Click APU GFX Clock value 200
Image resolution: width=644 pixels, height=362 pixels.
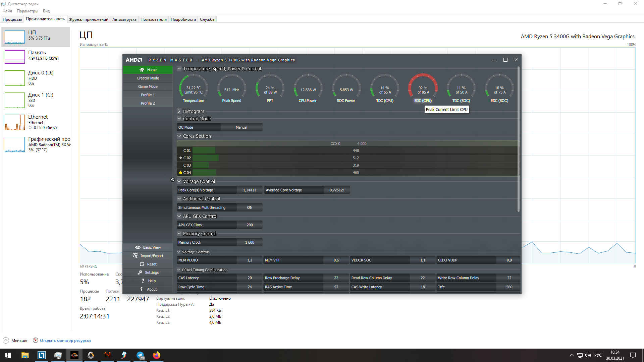tap(250, 225)
